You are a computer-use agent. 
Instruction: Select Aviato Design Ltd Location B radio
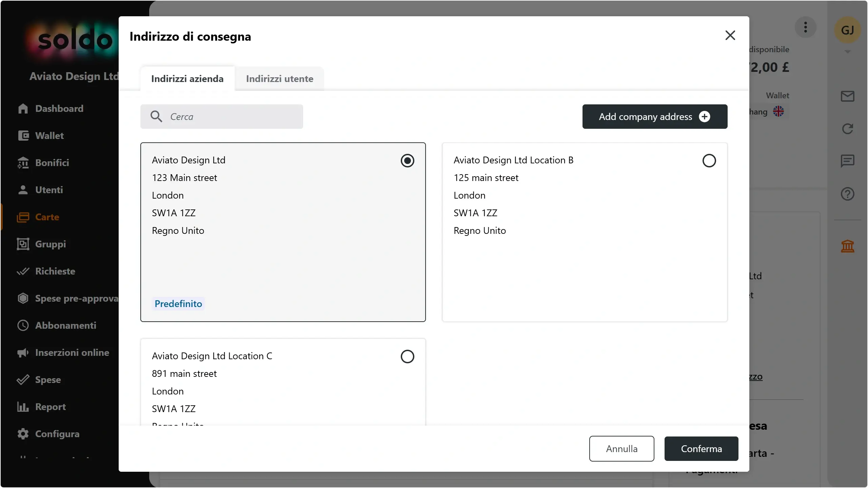click(709, 161)
